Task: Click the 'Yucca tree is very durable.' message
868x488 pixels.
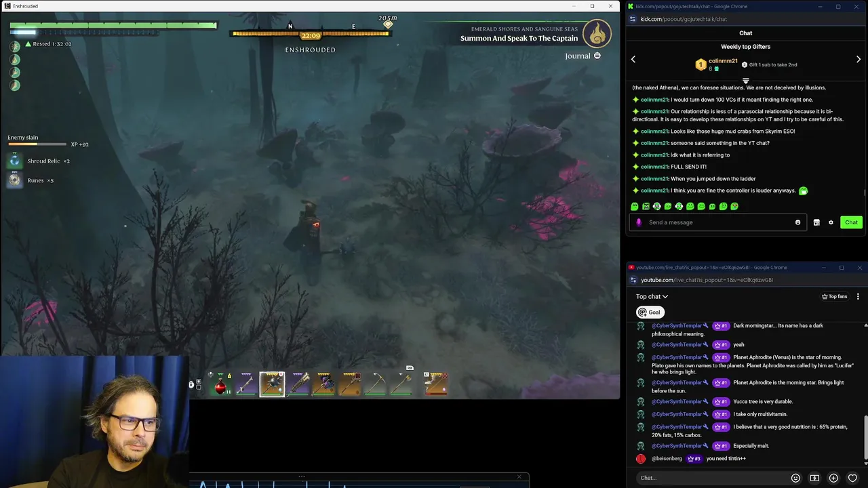Action: click(x=763, y=402)
